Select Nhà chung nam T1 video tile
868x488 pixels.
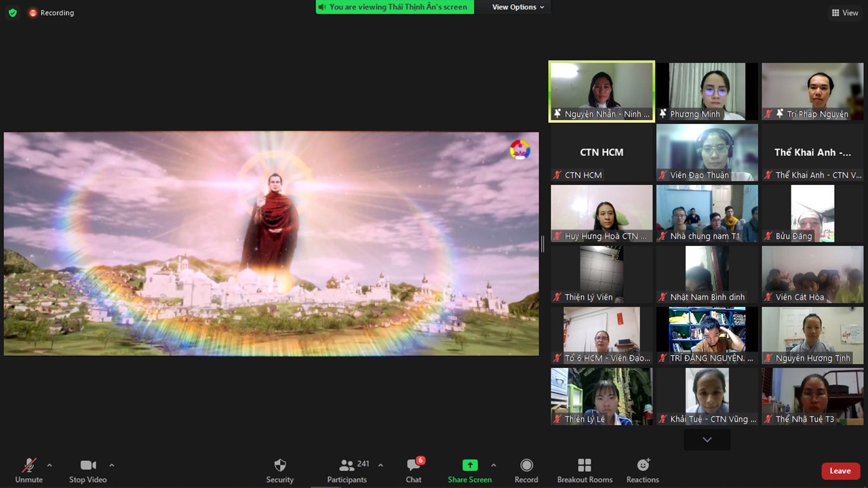coord(707,213)
